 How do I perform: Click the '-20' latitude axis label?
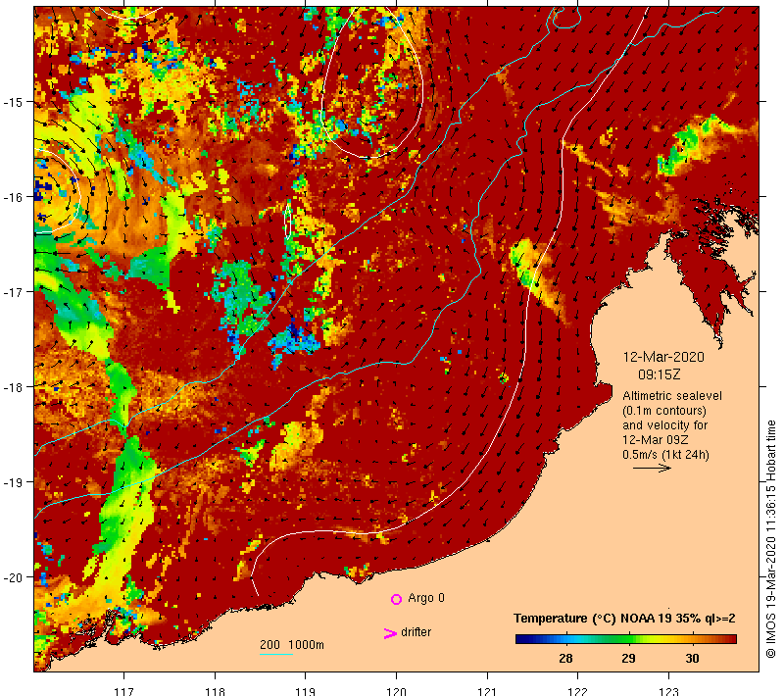point(13,577)
